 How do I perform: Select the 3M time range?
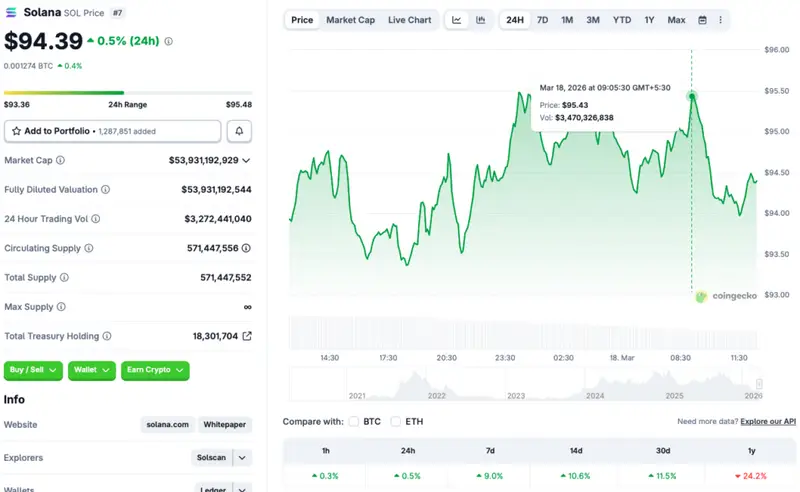coord(592,20)
